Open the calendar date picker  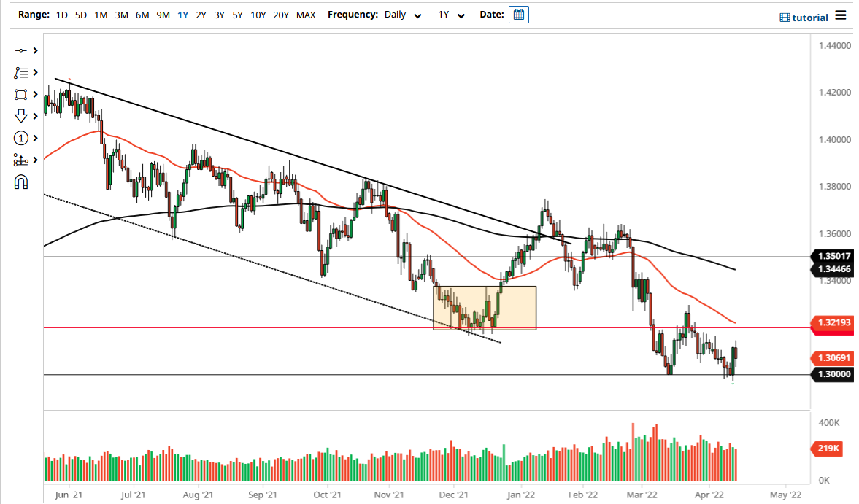click(x=518, y=14)
